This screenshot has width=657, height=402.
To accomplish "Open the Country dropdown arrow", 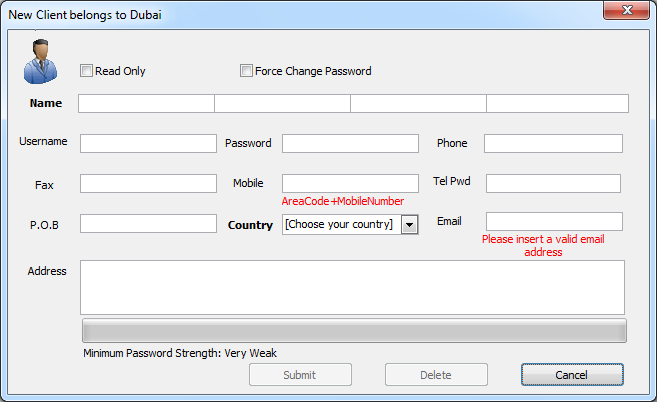I will (x=409, y=225).
